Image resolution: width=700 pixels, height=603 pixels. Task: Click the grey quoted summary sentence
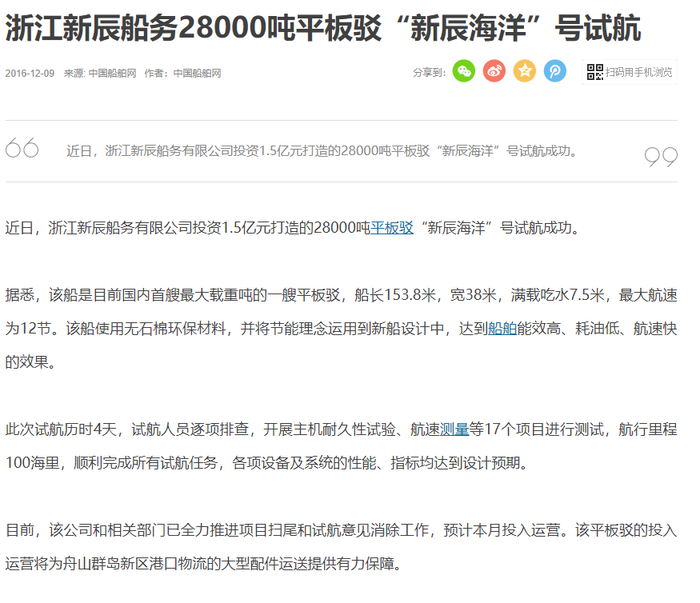click(x=322, y=151)
